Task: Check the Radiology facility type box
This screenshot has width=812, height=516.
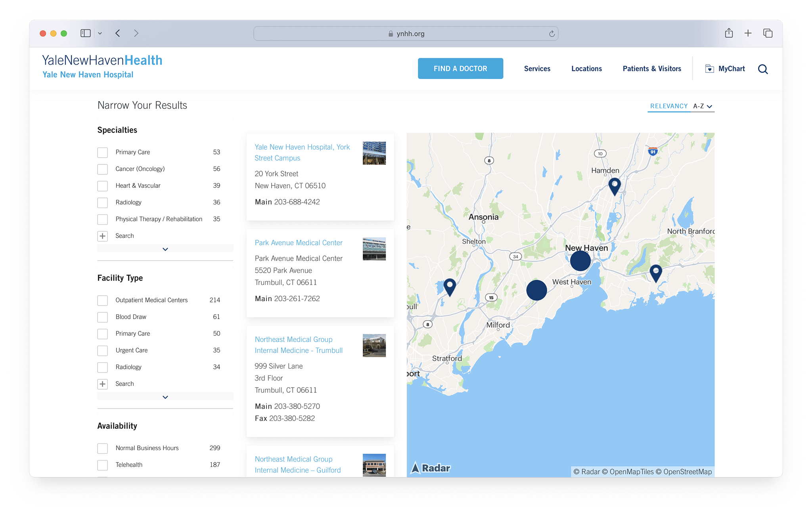Action: coord(103,367)
